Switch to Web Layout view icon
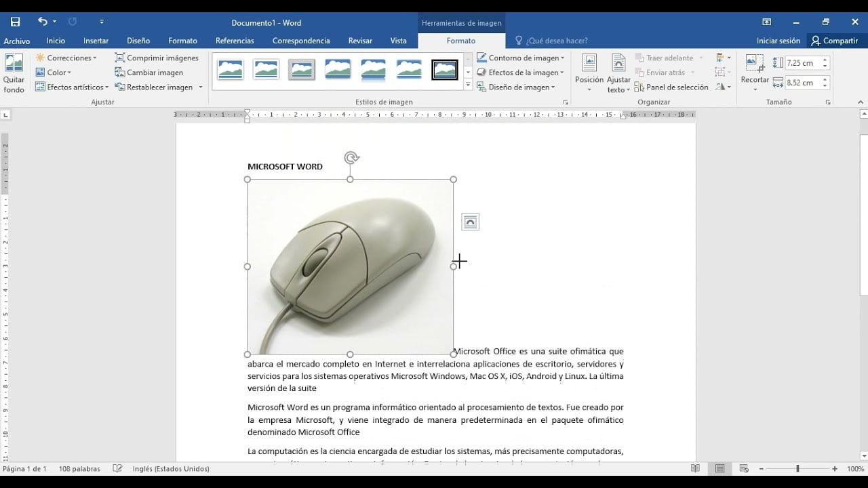This screenshot has height=488, width=868. coord(744,468)
